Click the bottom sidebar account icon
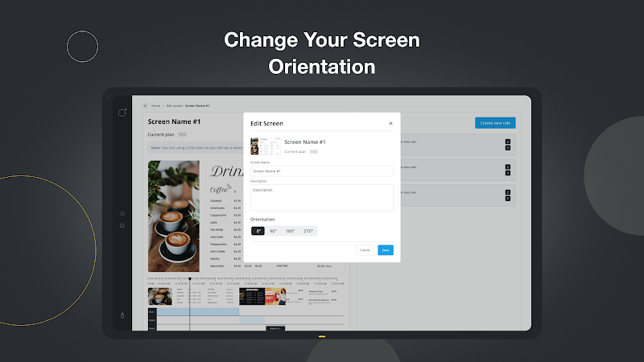644x362 pixels. coord(122,315)
